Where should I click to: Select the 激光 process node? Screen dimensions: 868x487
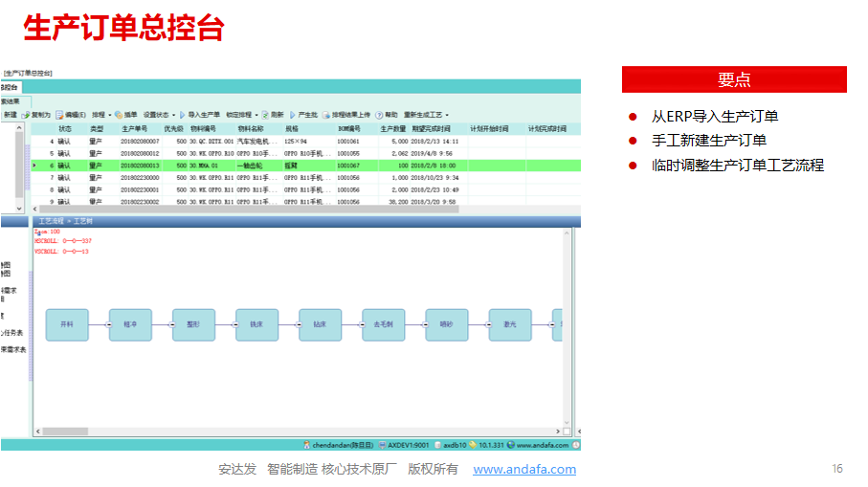click(x=510, y=325)
